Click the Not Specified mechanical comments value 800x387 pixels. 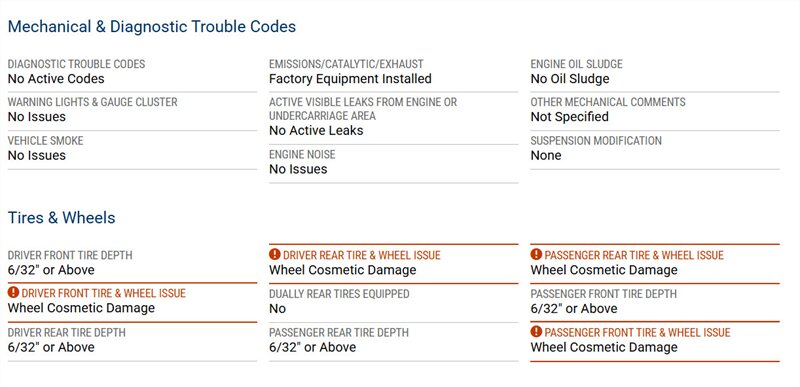pos(569,117)
